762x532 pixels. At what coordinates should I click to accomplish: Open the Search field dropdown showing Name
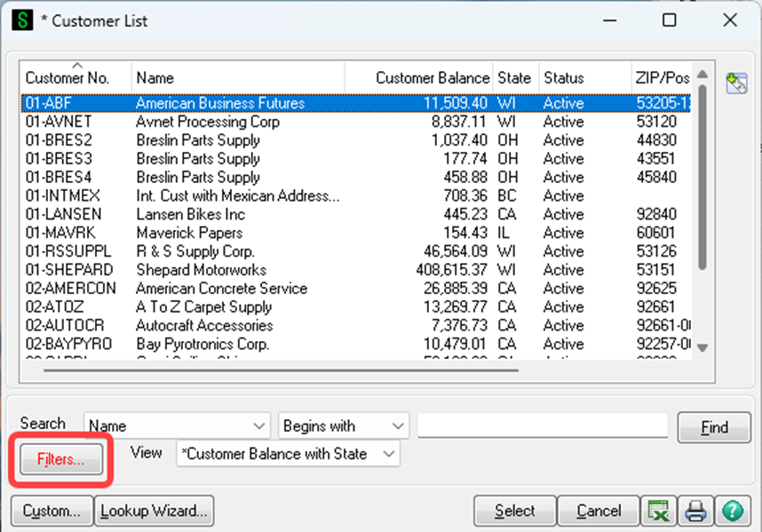click(x=177, y=426)
